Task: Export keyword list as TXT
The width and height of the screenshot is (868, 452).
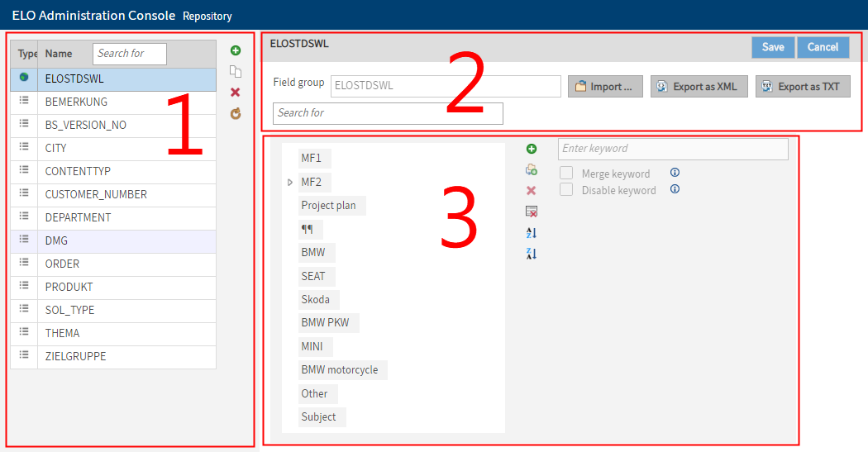Action: pyautogui.click(x=803, y=86)
